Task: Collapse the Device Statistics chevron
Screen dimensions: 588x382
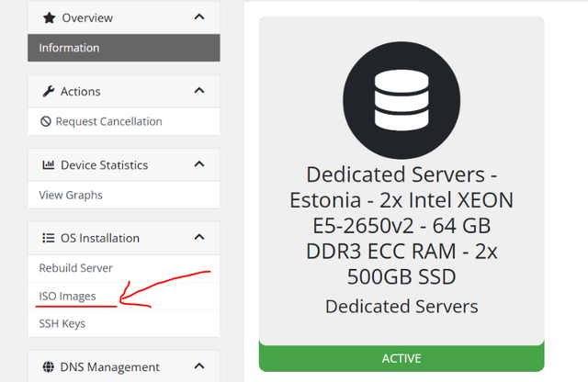Action: pyautogui.click(x=199, y=163)
